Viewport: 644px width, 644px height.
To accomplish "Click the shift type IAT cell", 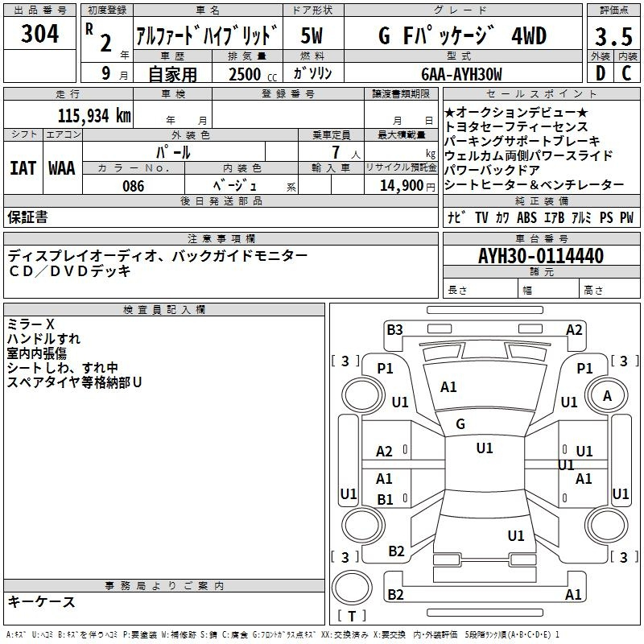I will tap(23, 167).
